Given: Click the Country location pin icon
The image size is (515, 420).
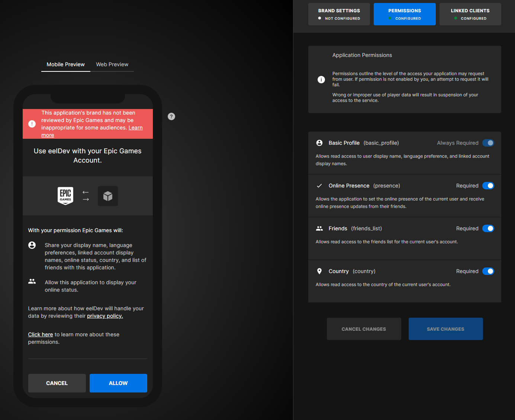Looking at the screenshot, I should coord(319,271).
